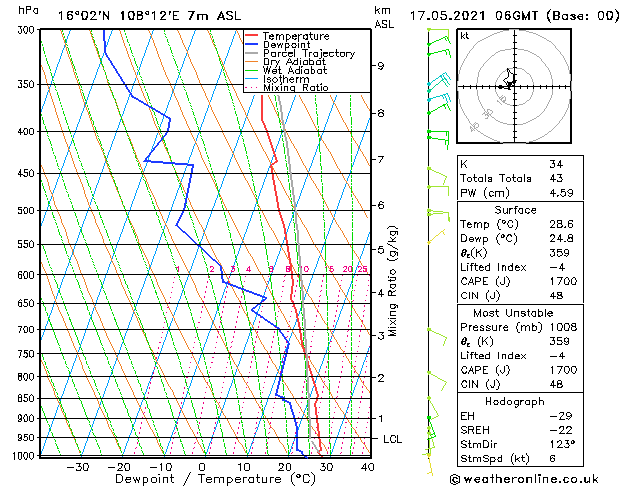Select the 'Mixing Ratio' legend label
The image size is (629, 486).
click(x=296, y=87)
